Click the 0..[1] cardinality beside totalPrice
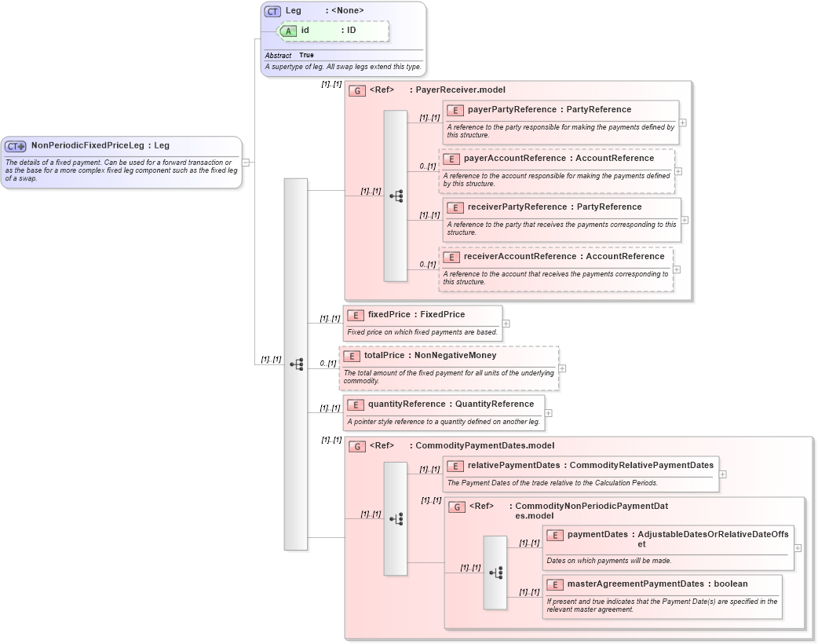 pyautogui.click(x=327, y=364)
